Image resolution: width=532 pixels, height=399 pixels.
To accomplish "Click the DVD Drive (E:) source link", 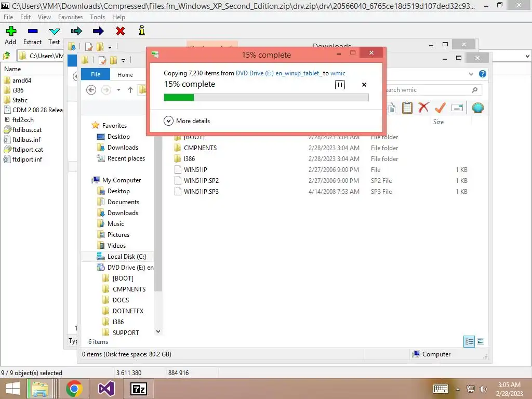I will (278, 73).
